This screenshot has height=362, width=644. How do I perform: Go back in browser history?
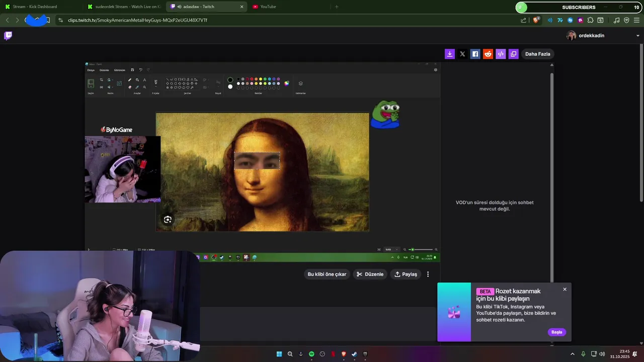tap(7, 20)
